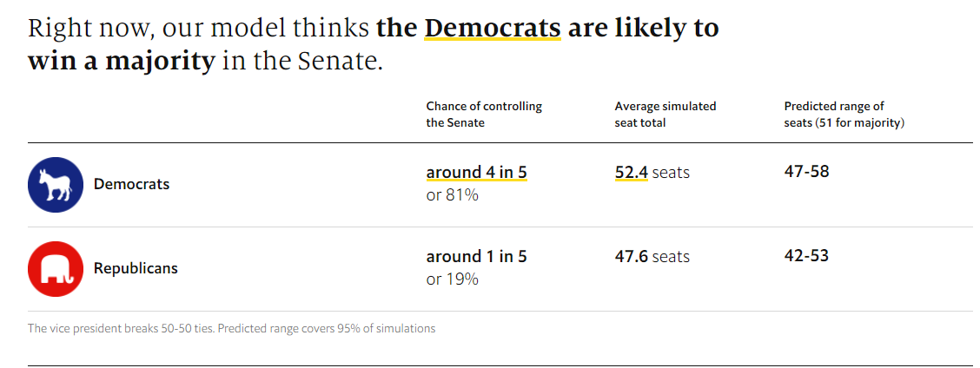
Task: Click 'win a majority' bold headline text
Action: pyautogui.click(x=121, y=62)
